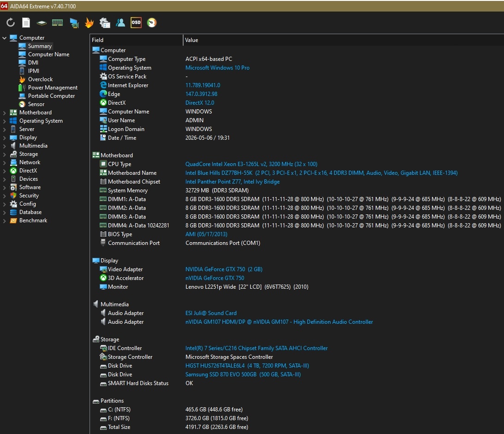
Task: Open the nVIDIA GM107 HDMI/DP audio controller link
Action: (279, 322)
